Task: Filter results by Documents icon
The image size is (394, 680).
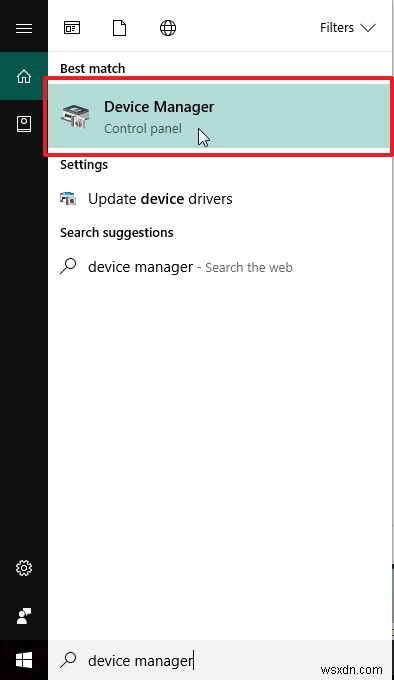Action: pos(119,28)
